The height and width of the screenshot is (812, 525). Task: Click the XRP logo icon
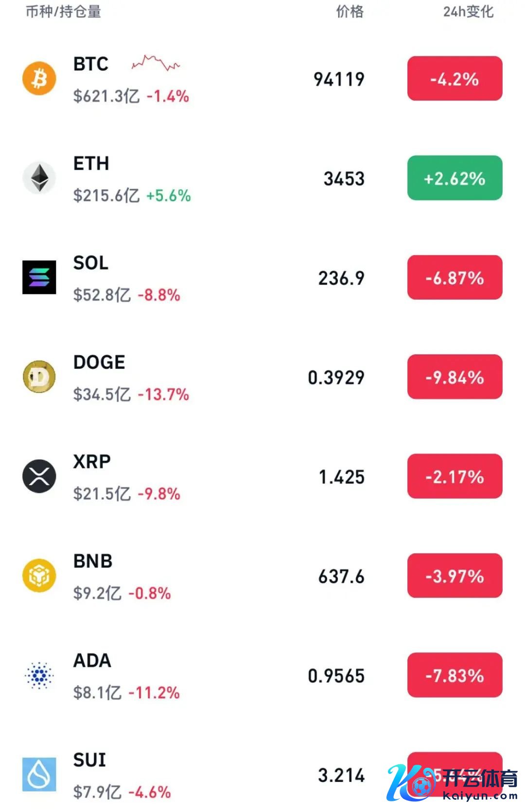[x=39, y=476]
